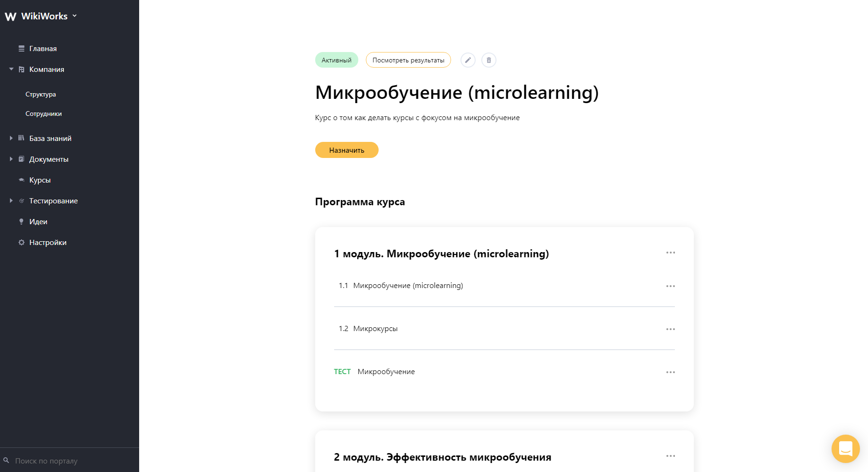This screenshot has width=868, height=472.
Task: Click the Курсы graduation cap icon
Action: [21, 180]
